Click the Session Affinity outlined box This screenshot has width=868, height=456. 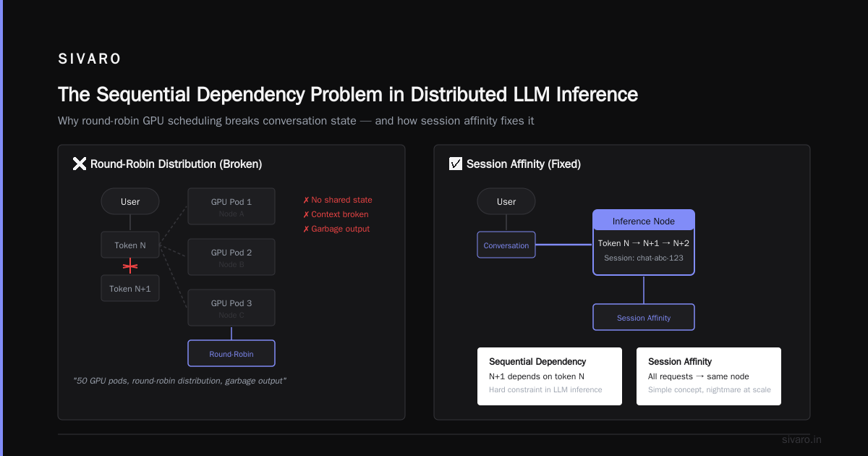644,317
